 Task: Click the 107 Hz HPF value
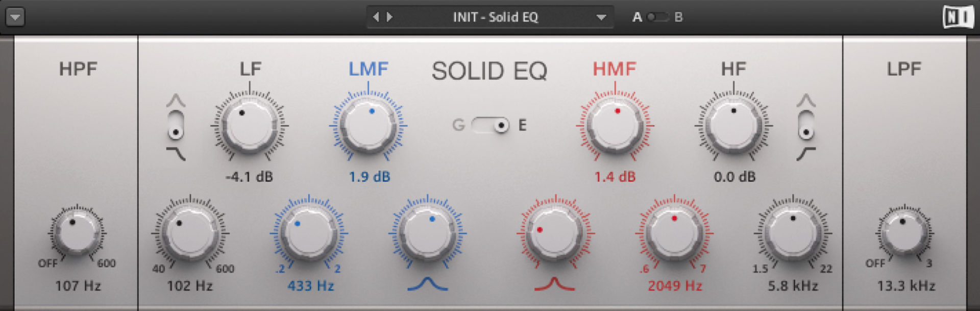(x=78, y=285)
